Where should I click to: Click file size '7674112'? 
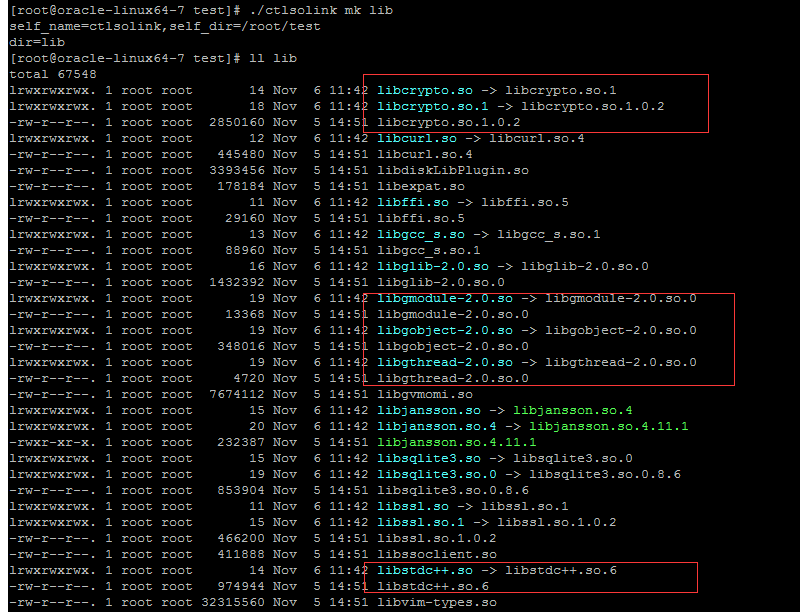[x=237, y=394]
